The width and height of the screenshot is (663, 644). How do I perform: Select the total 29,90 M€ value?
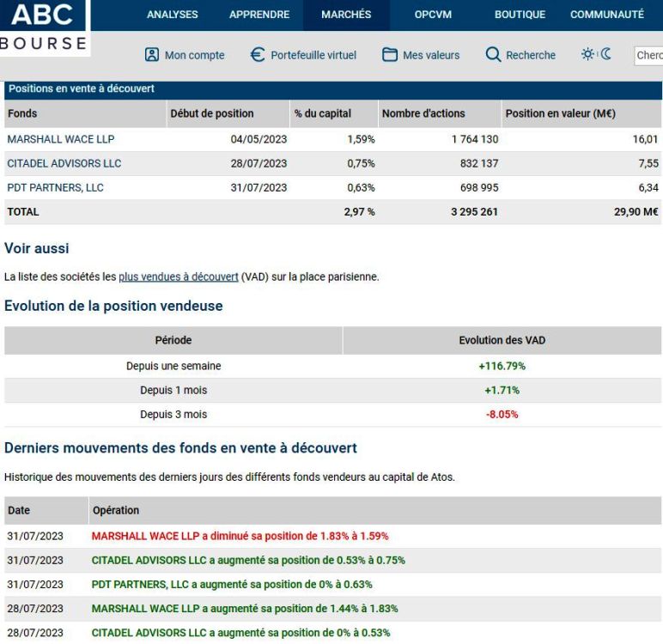point(636,212)
